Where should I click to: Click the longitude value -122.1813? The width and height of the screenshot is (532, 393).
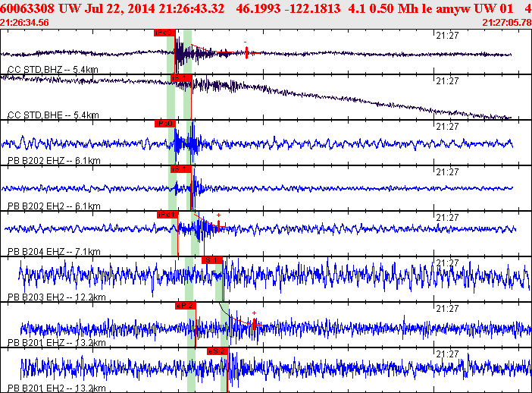312,8
